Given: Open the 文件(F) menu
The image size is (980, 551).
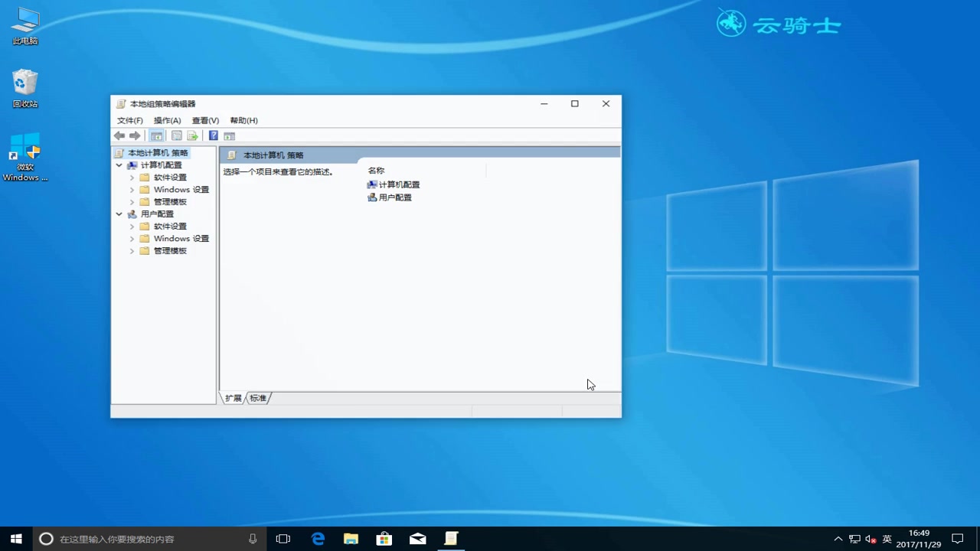Looking at the screenshot, I should tap(129, 120).
